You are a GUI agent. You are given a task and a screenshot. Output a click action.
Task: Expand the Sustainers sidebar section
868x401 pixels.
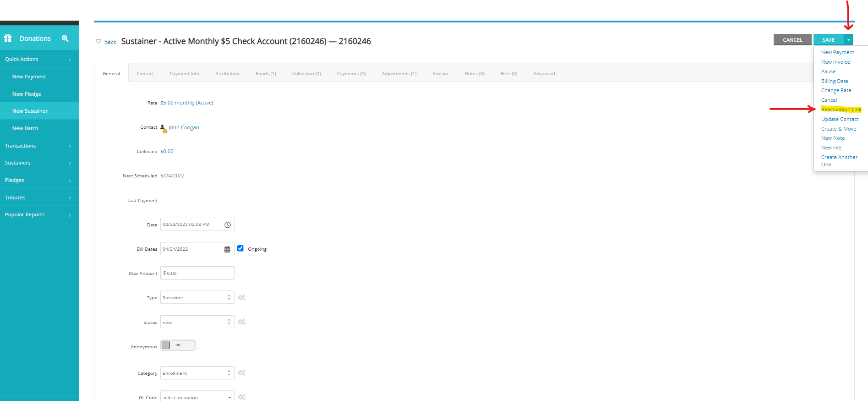(x=39, y=163)
